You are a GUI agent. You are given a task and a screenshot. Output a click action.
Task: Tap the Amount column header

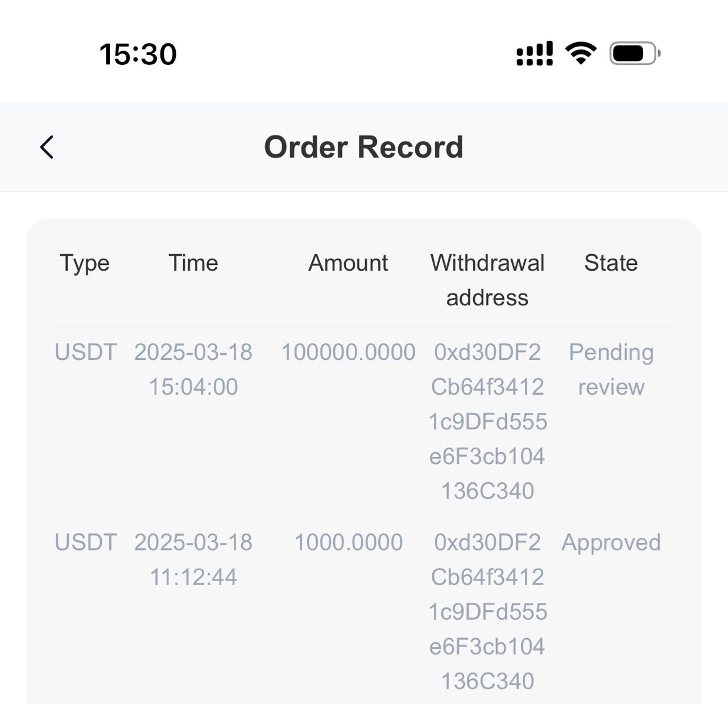348,263
